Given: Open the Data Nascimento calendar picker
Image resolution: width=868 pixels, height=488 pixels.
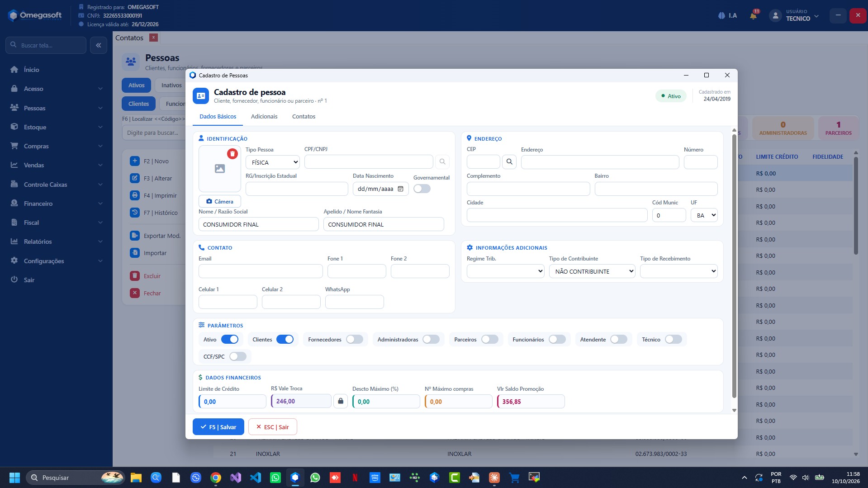Looking at the screenshot, I should 400,189.
